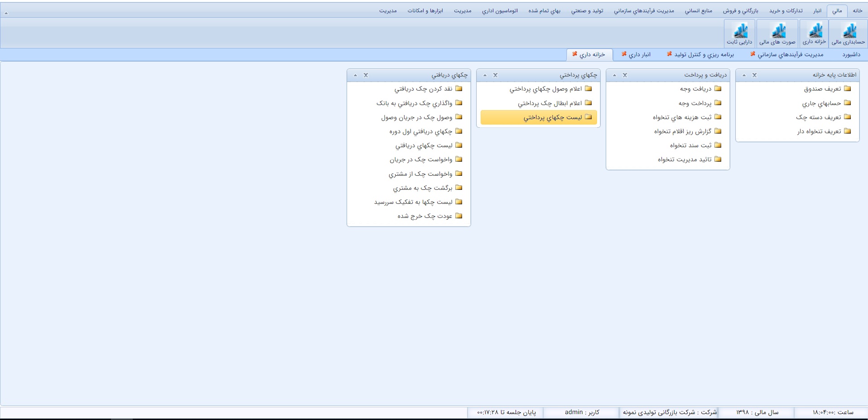Switch to the داشبورد tab
Screen dimensions: 868x420
[851, 55]
